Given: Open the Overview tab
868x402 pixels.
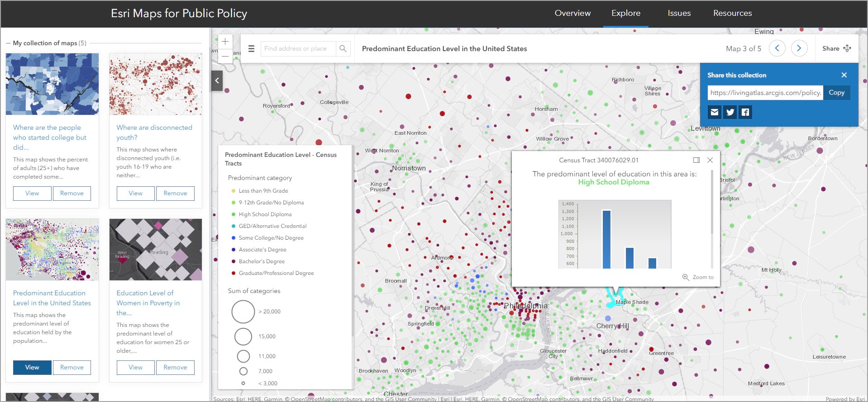Looking at the screenshot, I should (572, 13).
